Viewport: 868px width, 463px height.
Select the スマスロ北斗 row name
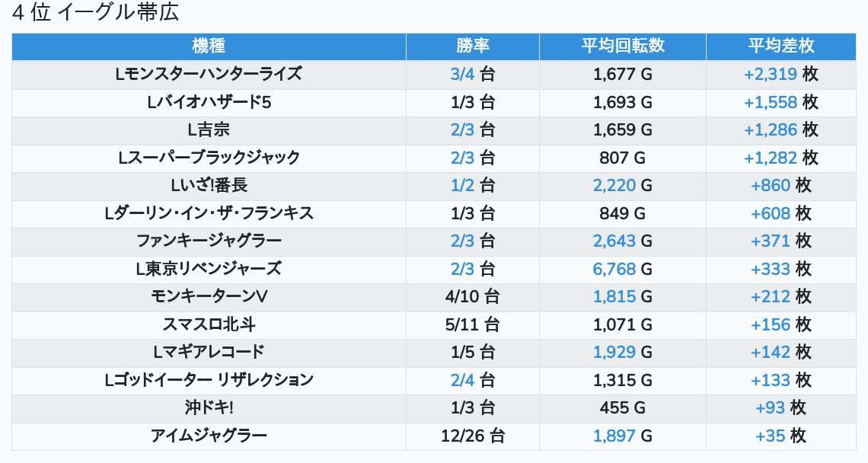coord(209,324)
